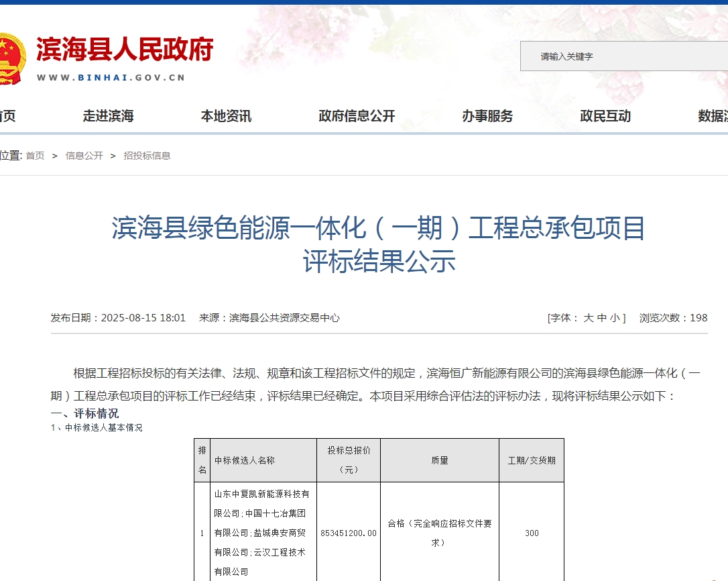Go to 信息公开 in the breadcrumb
Image resolution: width=728 pixels, height=581 pixels.
pyautogui.click(x=84, y=156)
